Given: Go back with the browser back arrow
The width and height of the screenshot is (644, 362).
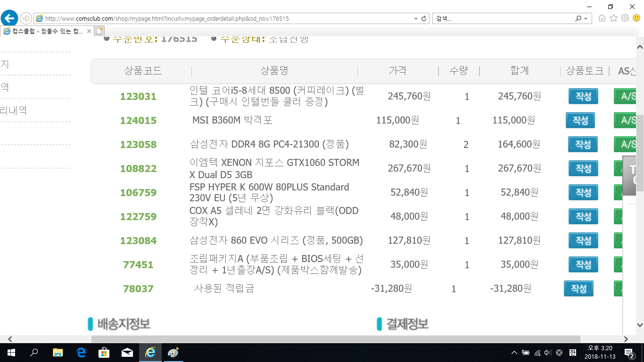Looking at the screenshot, I should pyautogui.click(x=9, y=18).
